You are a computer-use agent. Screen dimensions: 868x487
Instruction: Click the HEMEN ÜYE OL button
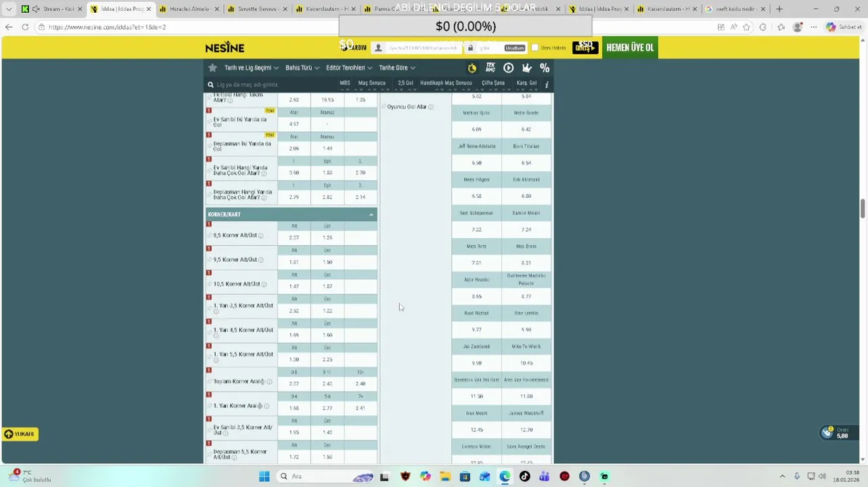pos(630,47)
